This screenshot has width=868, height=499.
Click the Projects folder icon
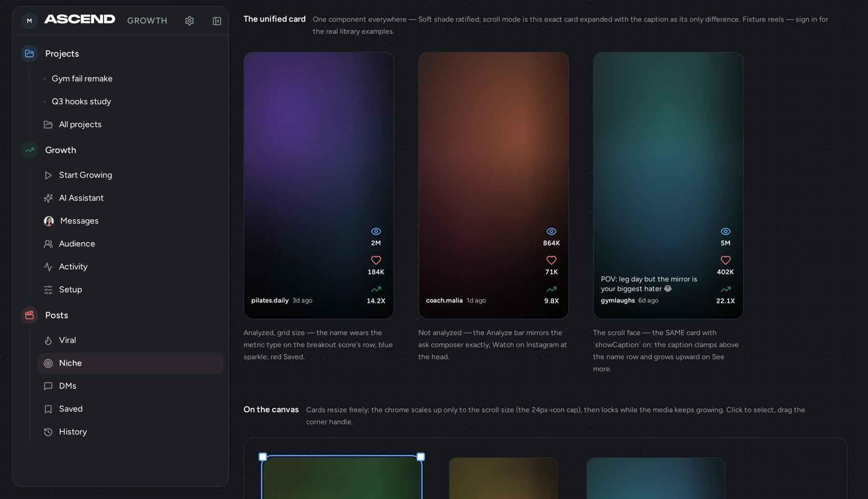pyautogui.click(x=29, y=54)
